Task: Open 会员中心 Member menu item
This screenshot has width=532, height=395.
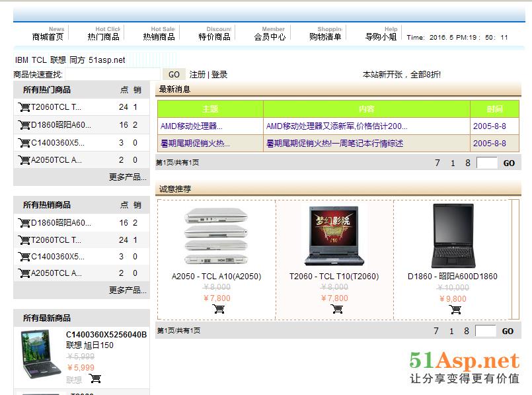Action: (270, 34)
